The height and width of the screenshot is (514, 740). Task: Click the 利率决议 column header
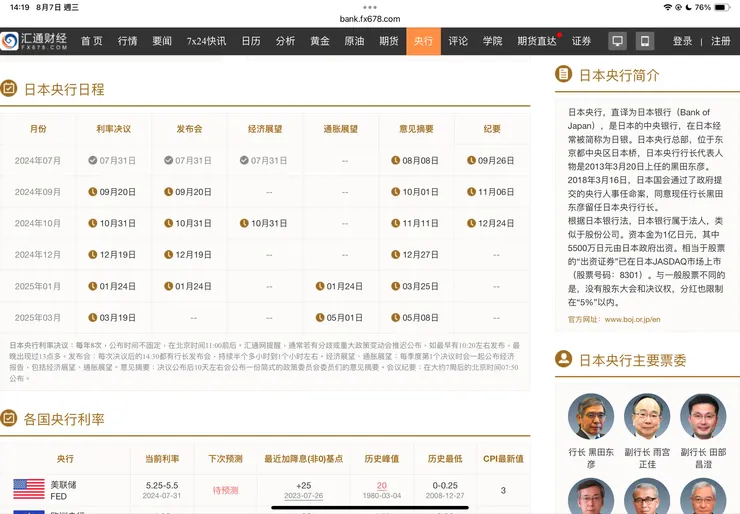(x=114, y=129)
